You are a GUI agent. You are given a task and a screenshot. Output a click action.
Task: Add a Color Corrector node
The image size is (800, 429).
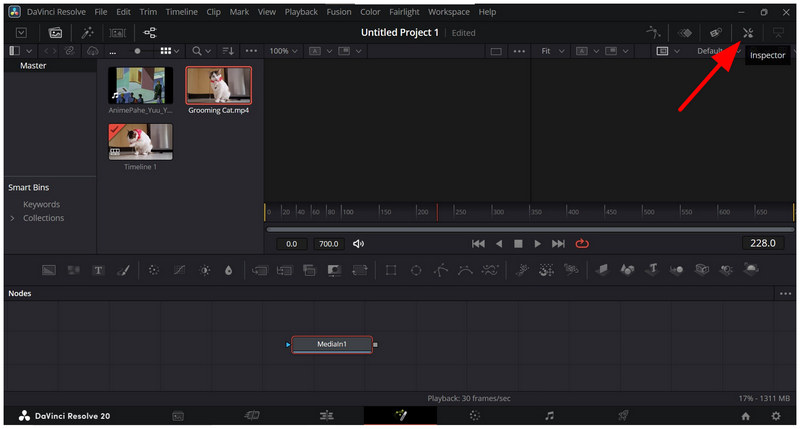coord(154,270)
